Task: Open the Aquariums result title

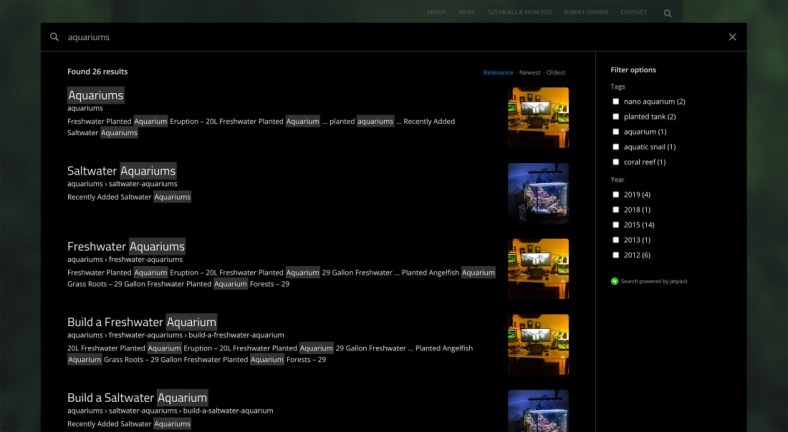Action: [x=95, y=95]
